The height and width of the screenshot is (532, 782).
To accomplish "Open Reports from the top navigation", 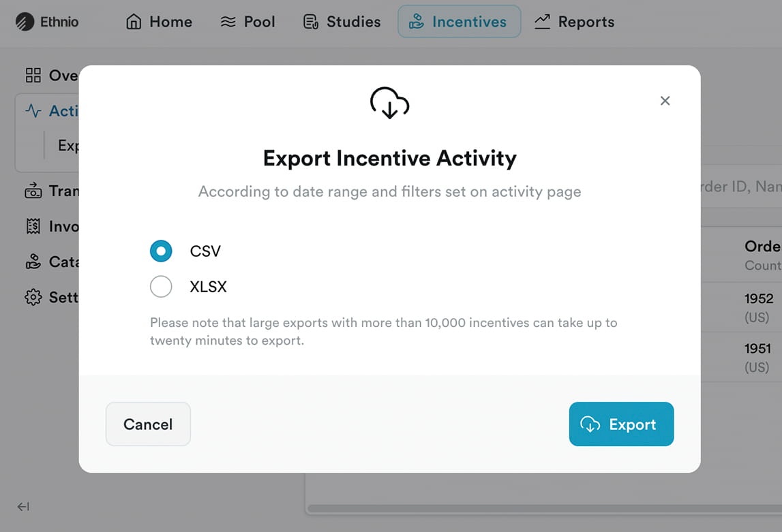I will [x=575, y=22].
